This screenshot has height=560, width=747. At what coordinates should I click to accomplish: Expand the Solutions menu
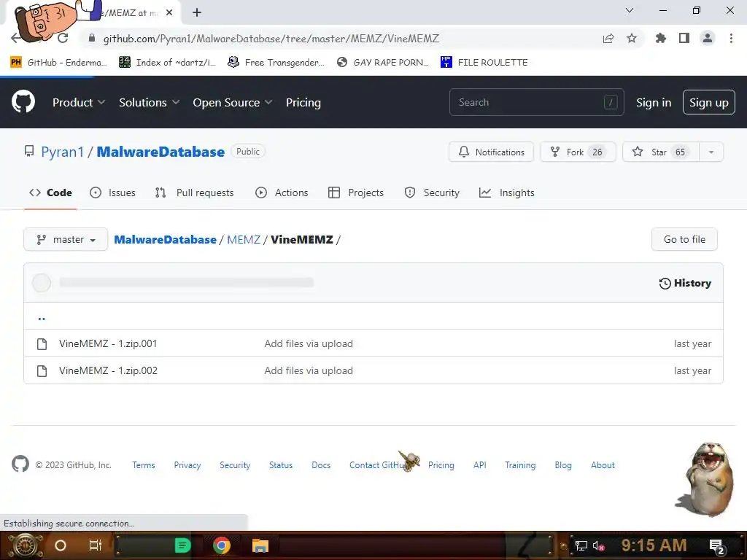pyautogui.click(x=149, y=102)
